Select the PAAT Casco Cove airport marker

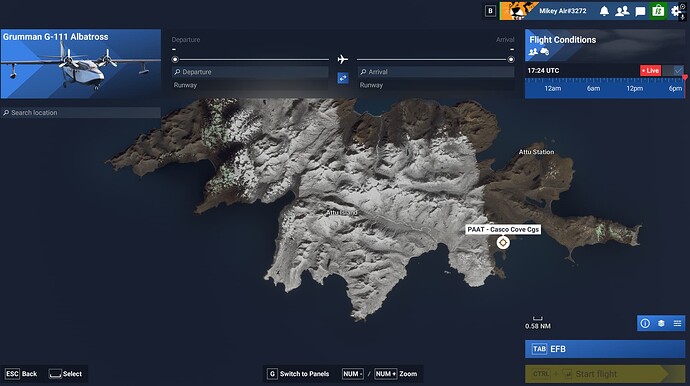pos(503,243)
